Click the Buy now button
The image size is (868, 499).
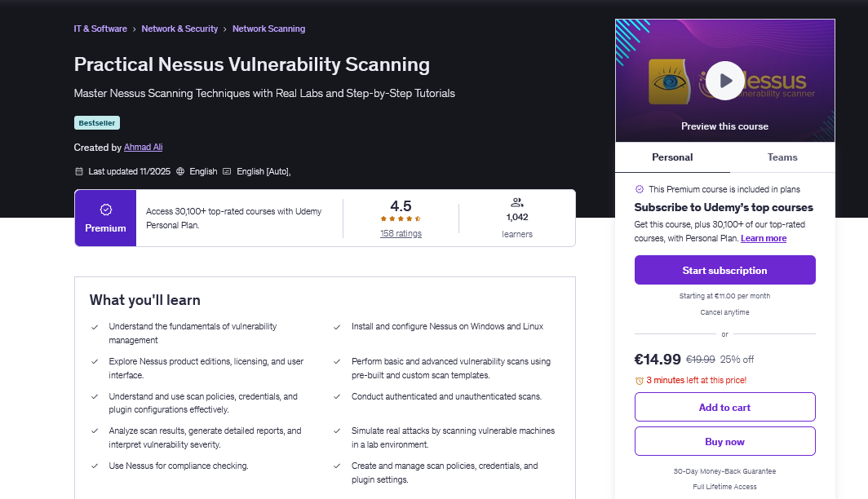click(x=724, y=441)
